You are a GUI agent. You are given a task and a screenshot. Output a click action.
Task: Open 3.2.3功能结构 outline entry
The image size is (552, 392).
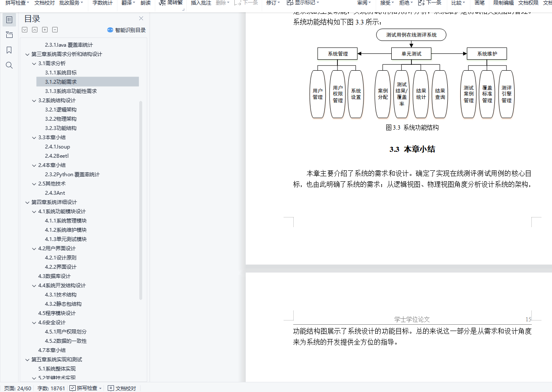(61, 128)
